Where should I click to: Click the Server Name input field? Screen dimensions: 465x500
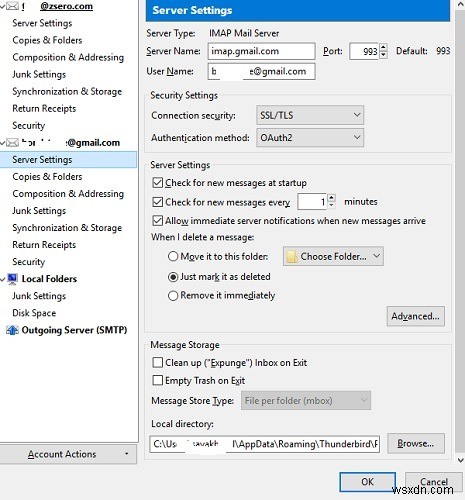(261, 51)
